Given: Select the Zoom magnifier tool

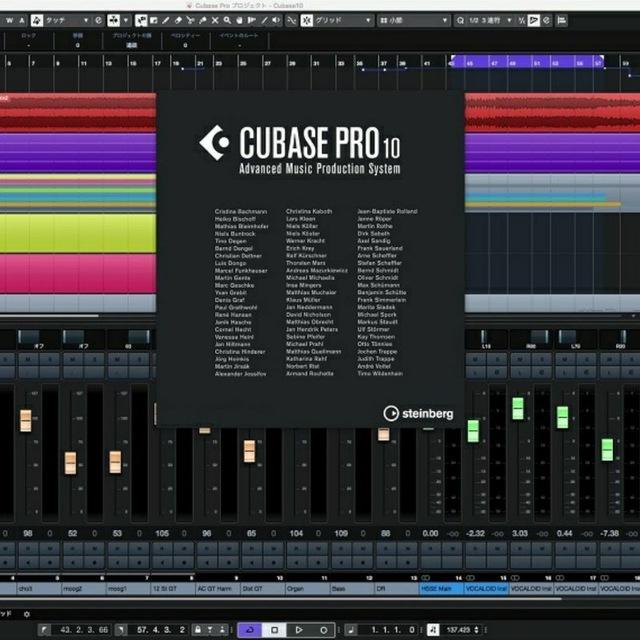Looking at the screenshot, I should pyautogui.click(x=227, y=20).
